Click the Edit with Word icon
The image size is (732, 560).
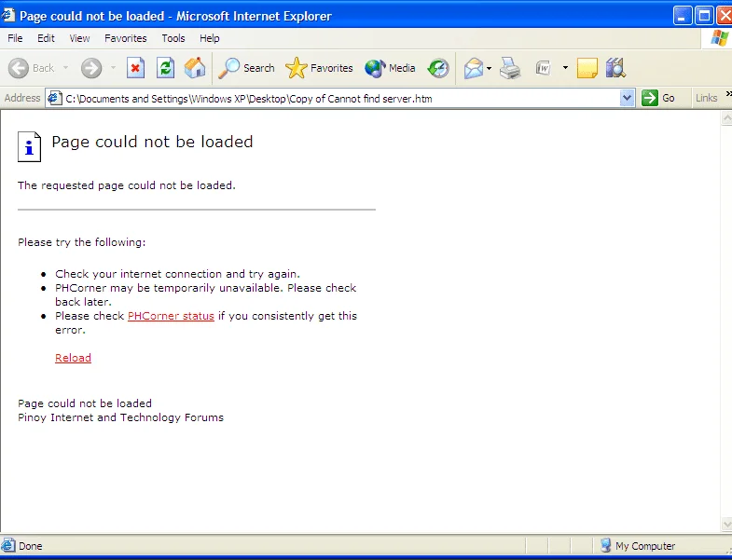coord(544,68)
